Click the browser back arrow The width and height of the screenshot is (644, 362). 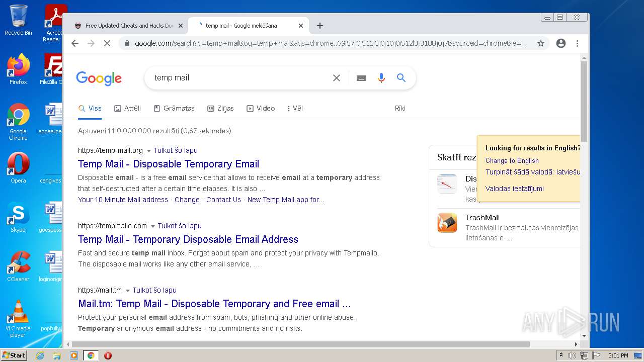(x=75, y=43)
